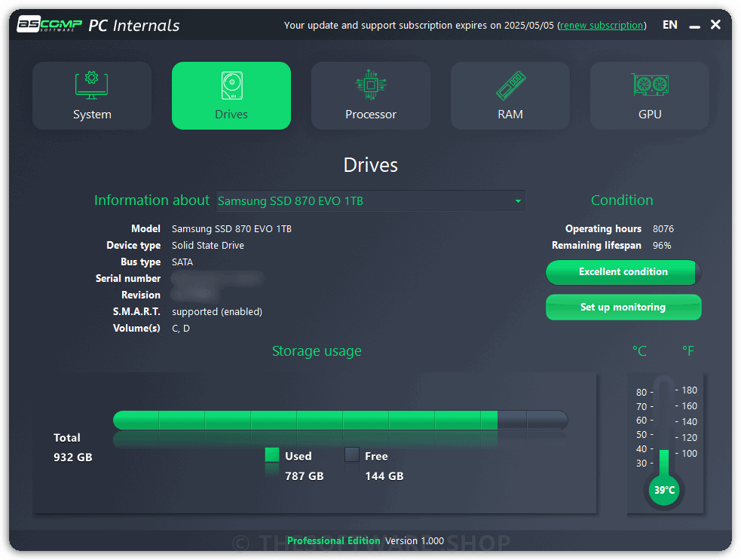Click the °C temperature scale label
This screenshot has height=560, width=741.
639,351
